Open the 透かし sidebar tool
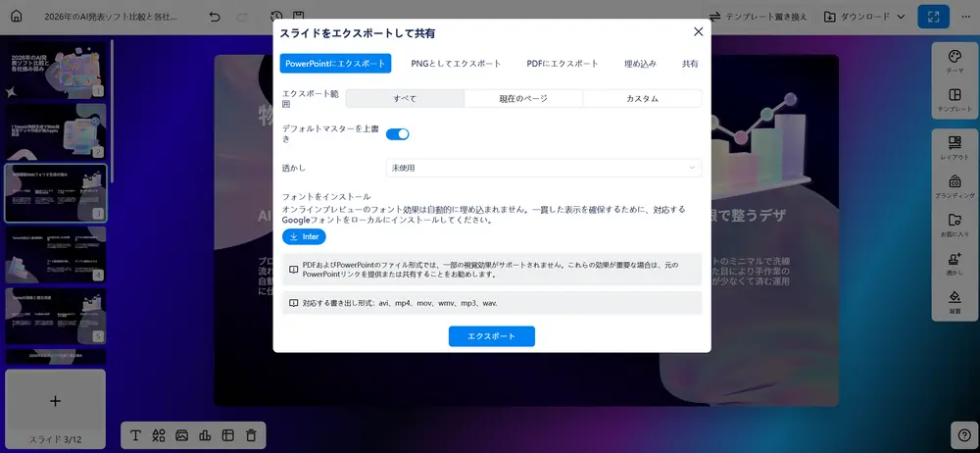The image size is (980, 453). click(955, 265)
